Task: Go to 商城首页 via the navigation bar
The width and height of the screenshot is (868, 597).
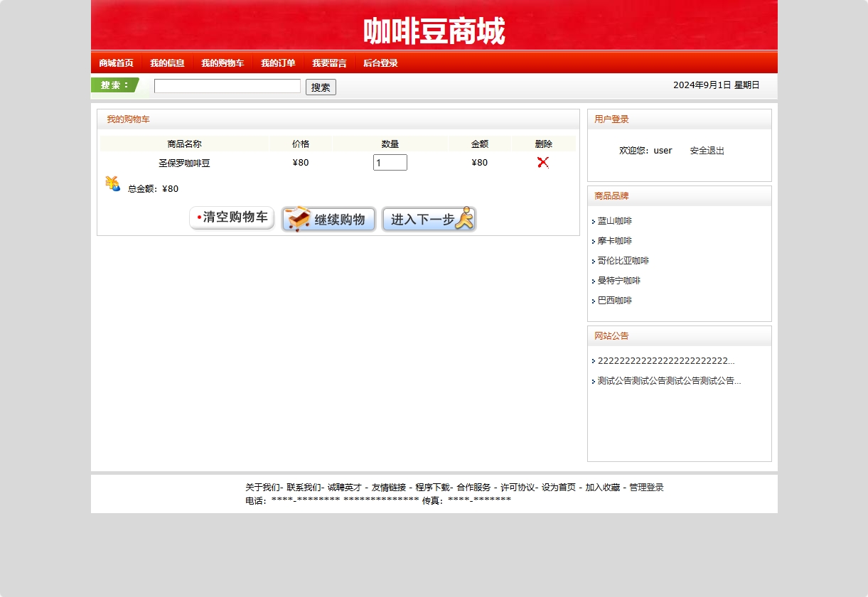Action: (x=115, y=63)
